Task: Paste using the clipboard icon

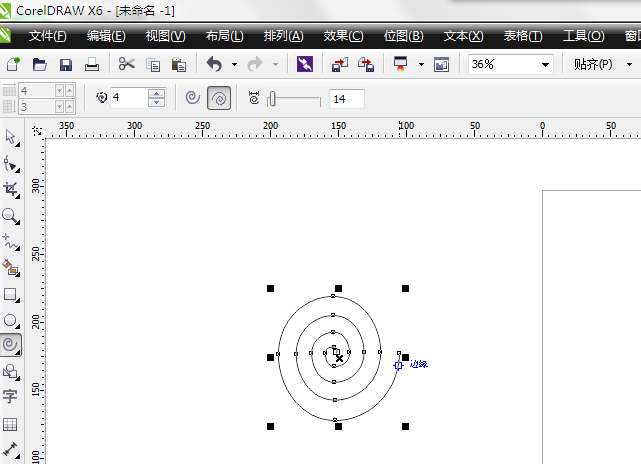Action: tap(179, 65)
